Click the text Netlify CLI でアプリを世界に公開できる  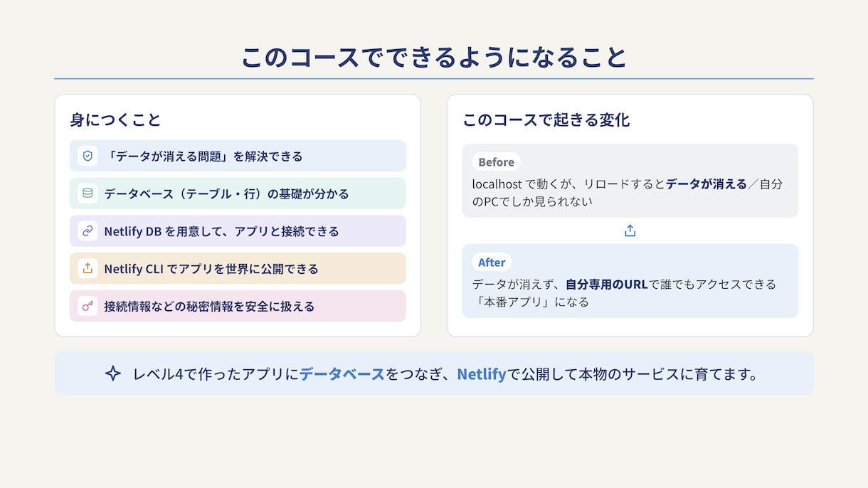tap(211, 269)
